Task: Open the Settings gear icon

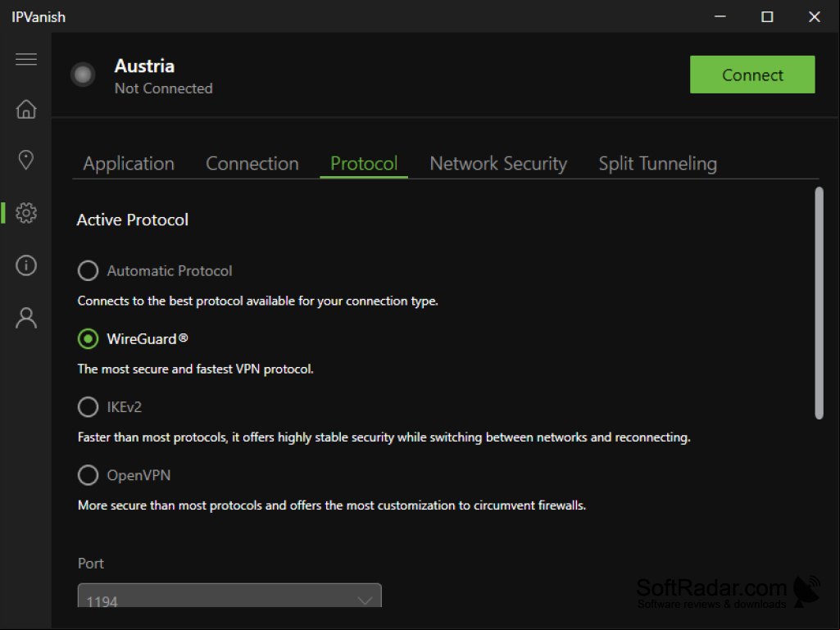Action: point(25,213)
